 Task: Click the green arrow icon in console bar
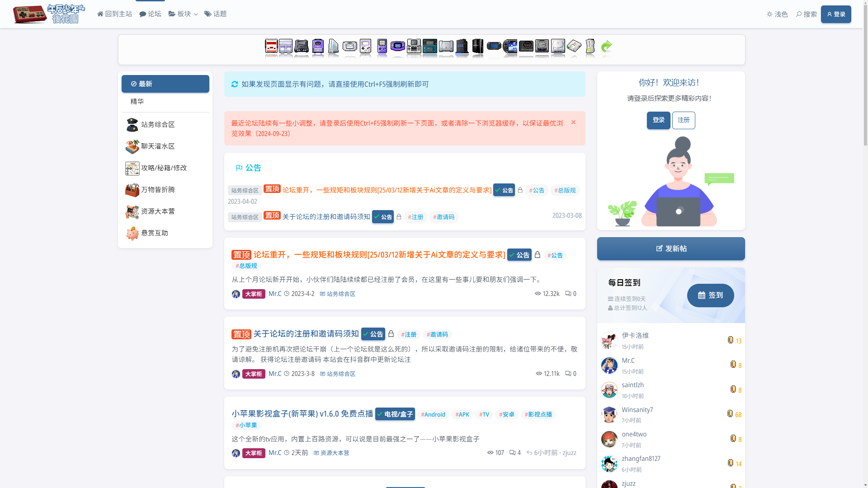(x=606, y=46)
